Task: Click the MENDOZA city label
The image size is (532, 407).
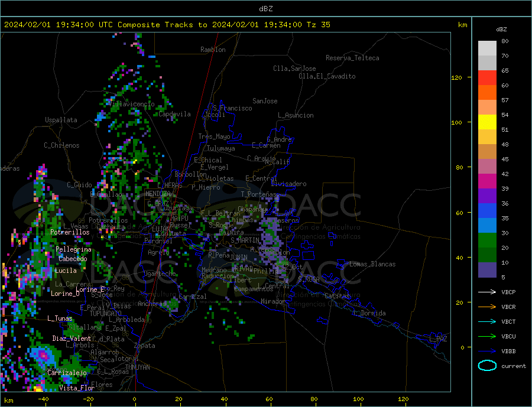Action: click(x=158, y=194)
